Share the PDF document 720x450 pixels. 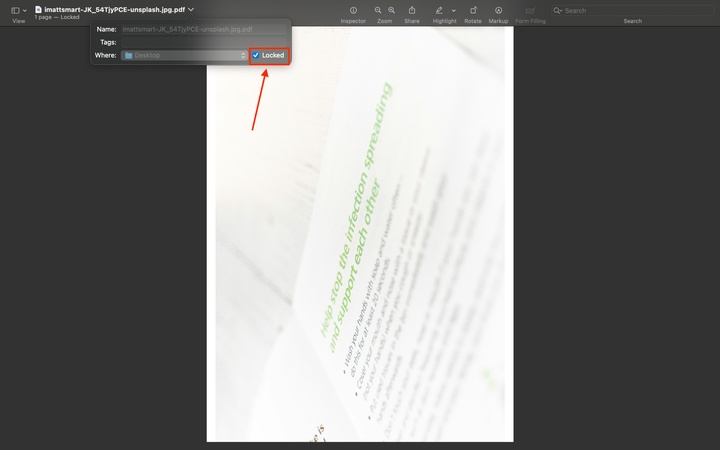pyautogui.click(x=412, y=10)
